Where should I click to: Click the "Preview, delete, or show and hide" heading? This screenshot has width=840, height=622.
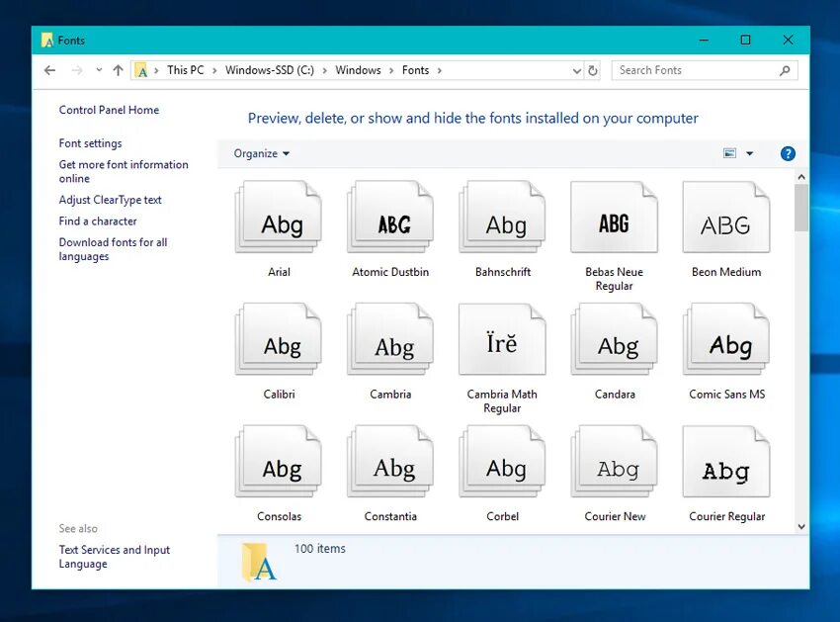click(472, 118)
